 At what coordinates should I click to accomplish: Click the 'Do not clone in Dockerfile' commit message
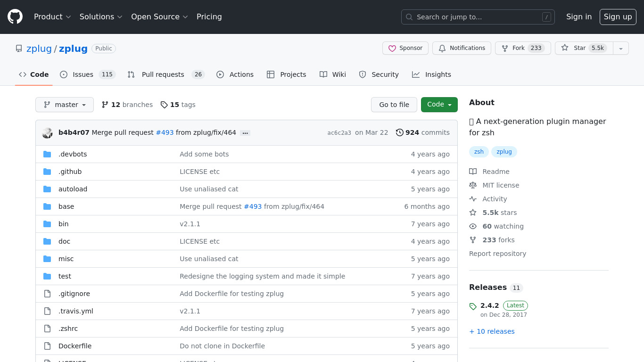coord(222,346)
